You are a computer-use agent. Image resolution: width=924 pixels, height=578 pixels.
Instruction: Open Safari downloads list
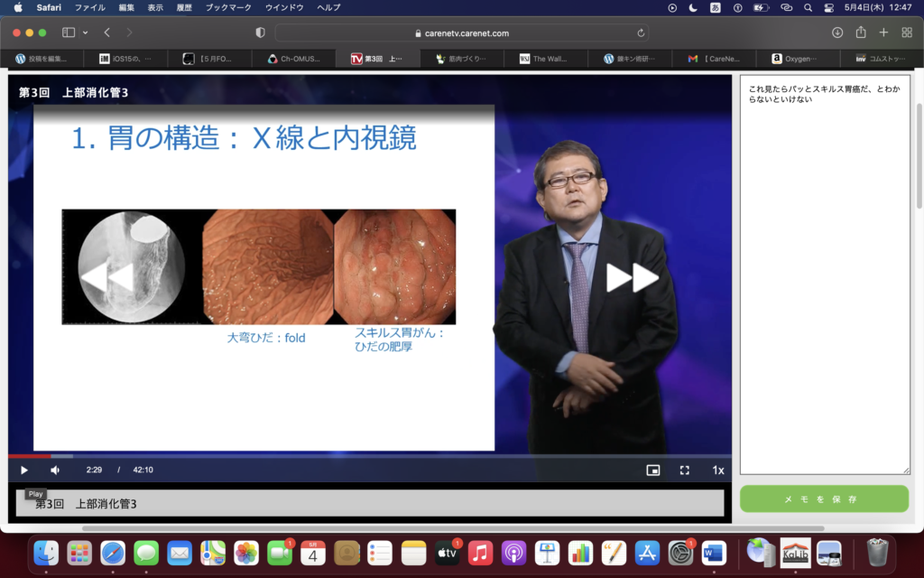tap(837, 33)
